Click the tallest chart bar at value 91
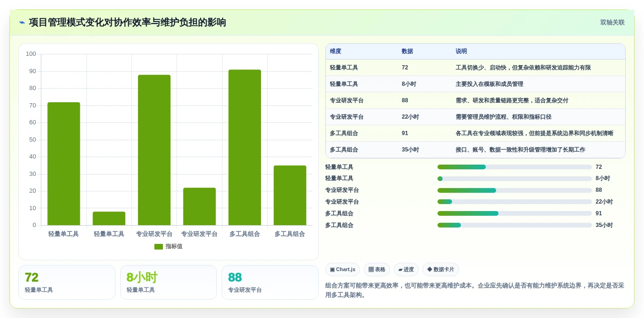The width and height of the screenshot is (644, 318). coord(245,147)
